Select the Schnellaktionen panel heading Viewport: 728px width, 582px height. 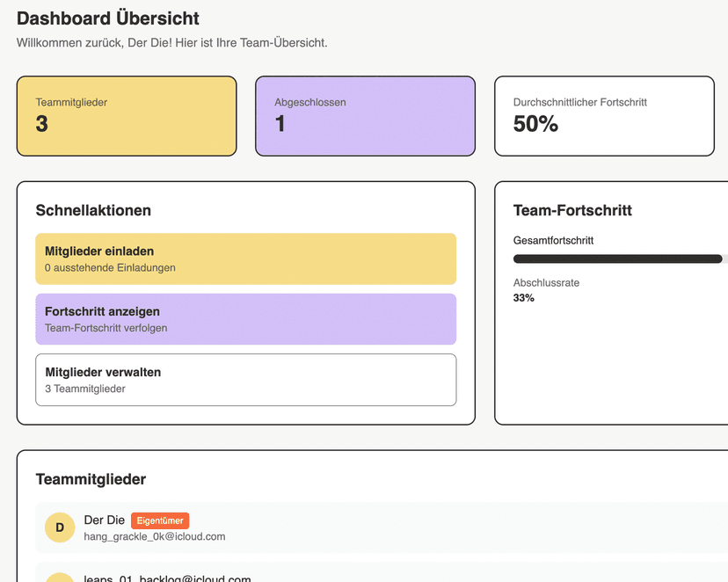coord(93,211)
